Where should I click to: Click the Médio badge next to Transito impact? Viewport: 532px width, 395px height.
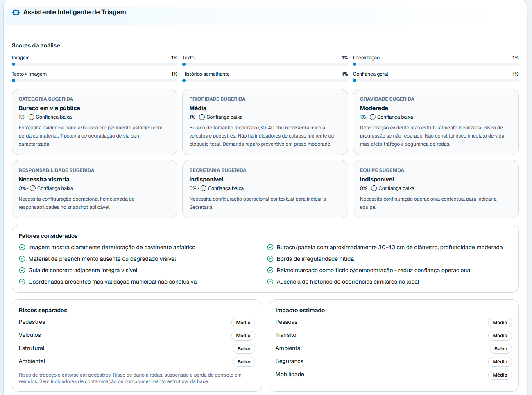(500, 336)
